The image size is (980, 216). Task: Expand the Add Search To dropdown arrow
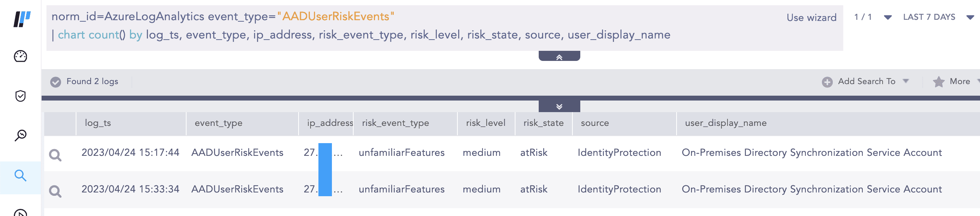pyautogui.click(x=906, y=81)
